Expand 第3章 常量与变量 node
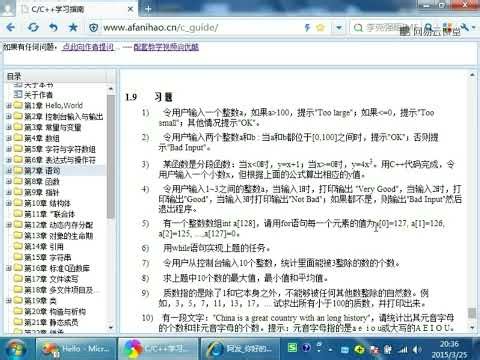 (x=9, y=127)
